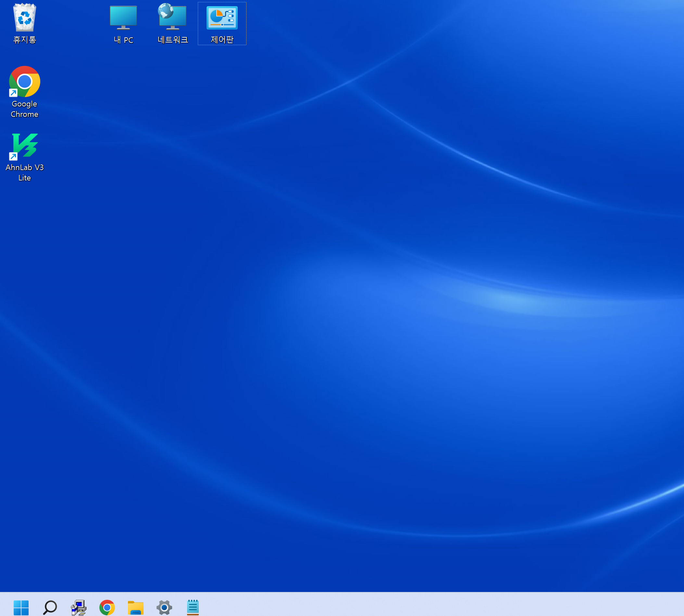Click the 'Google Chrome' label text
The image size is (684, 616).
point(24,109)
